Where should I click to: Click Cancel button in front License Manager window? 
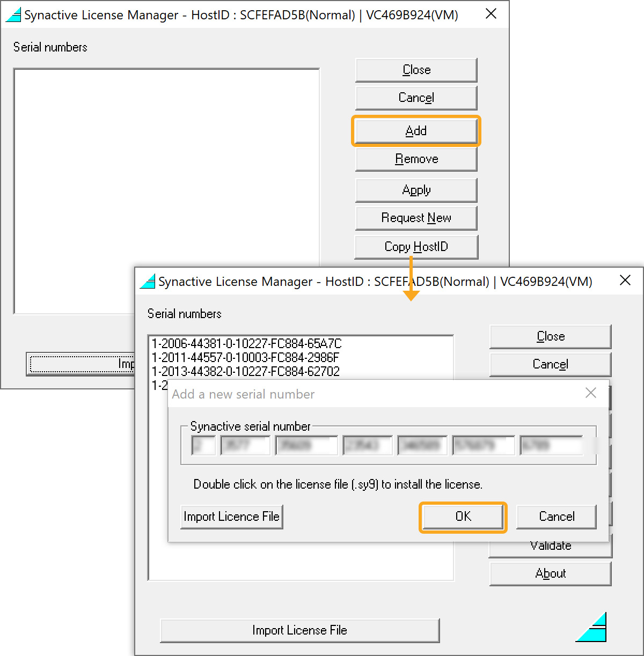(x=550, y=364)
